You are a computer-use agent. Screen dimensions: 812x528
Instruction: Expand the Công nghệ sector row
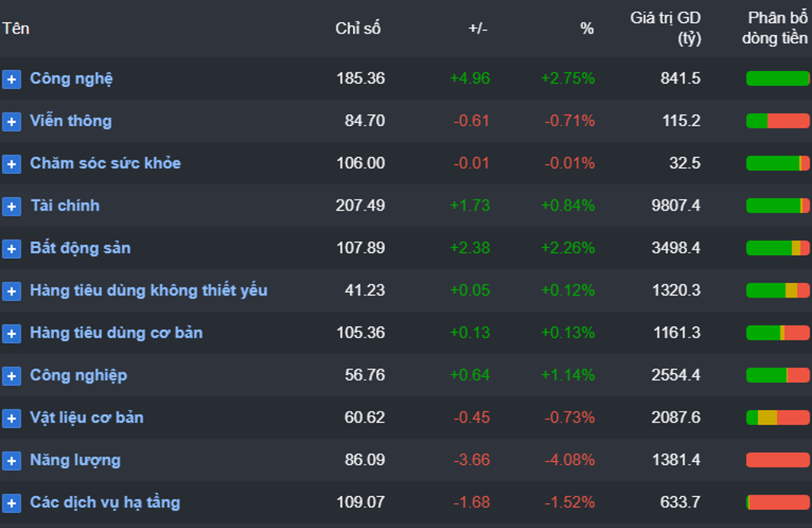(11, 79)
